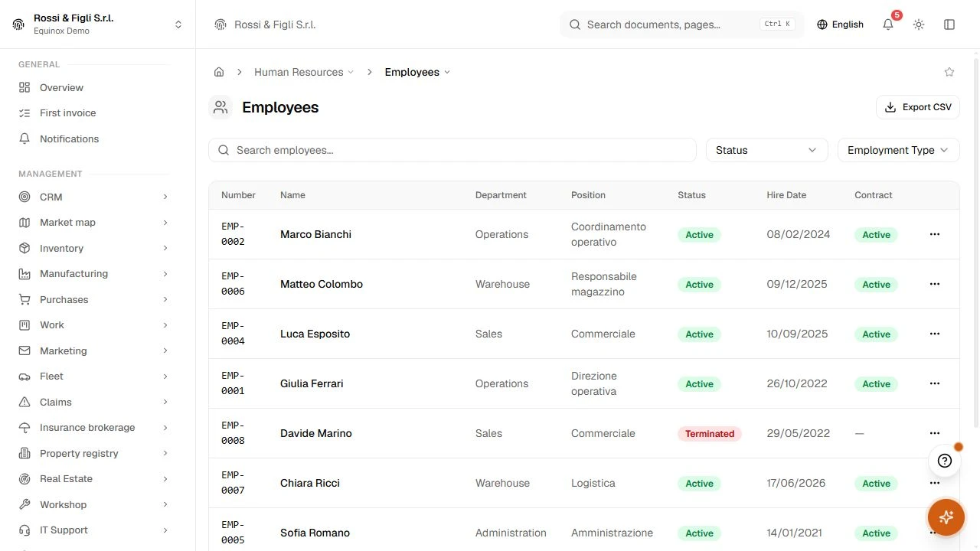The height and width of the screenshot is (551, 980).
Task: Open the help question mark button
Action: 945,461
